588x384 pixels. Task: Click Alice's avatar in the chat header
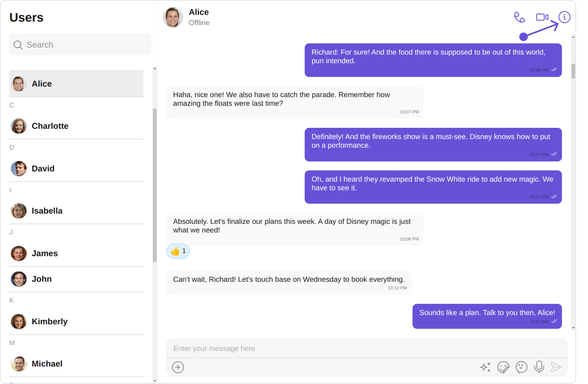[173, 17]
